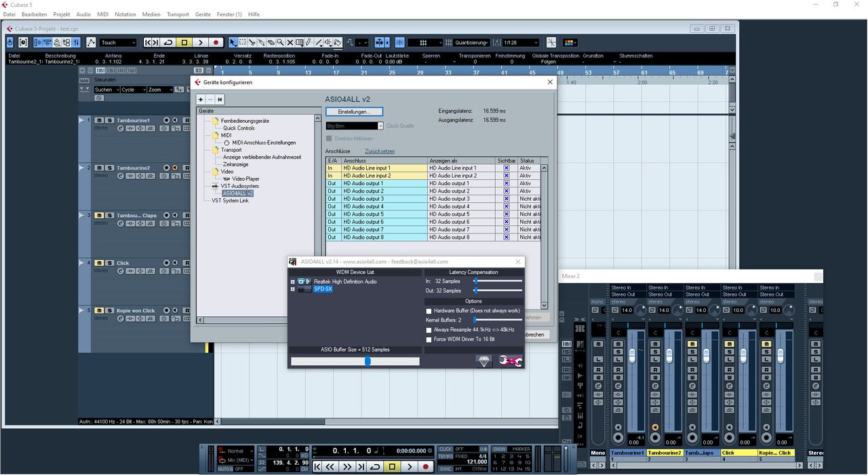Open the Zoom dropdown in track list
868x475 pixels.
(161, 90)
